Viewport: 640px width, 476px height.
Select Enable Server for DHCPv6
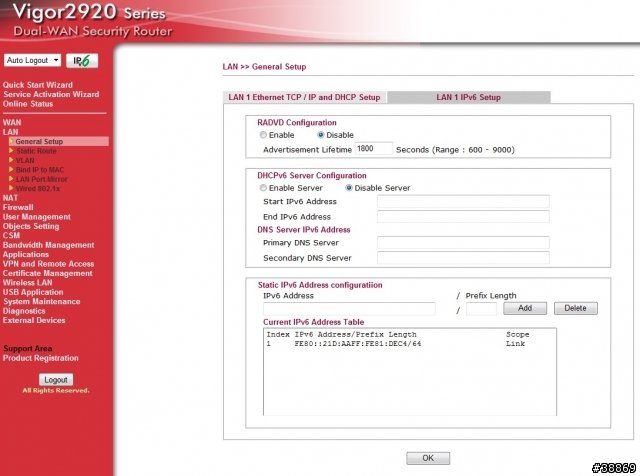click(263, 188)
